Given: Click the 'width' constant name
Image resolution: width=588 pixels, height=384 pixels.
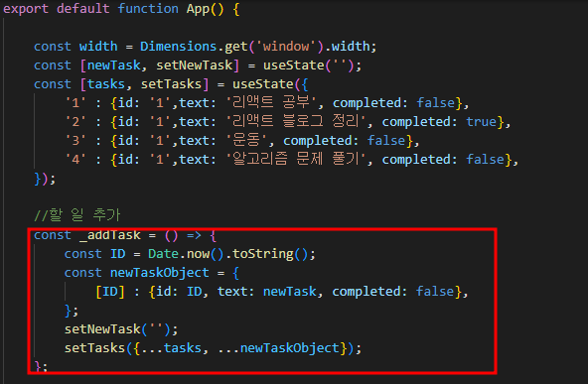Looking at the screenshot, I should (x=98, y=47).
